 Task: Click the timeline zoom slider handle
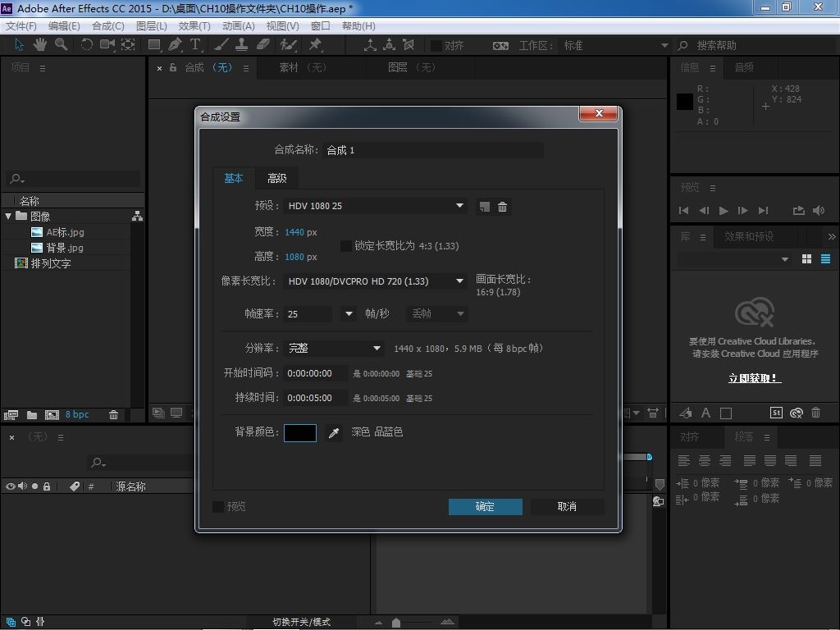point(396,623)
